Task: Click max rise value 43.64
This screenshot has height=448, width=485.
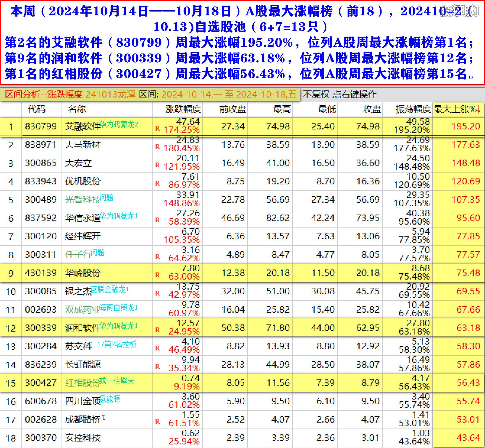Action: click(468, 438)
